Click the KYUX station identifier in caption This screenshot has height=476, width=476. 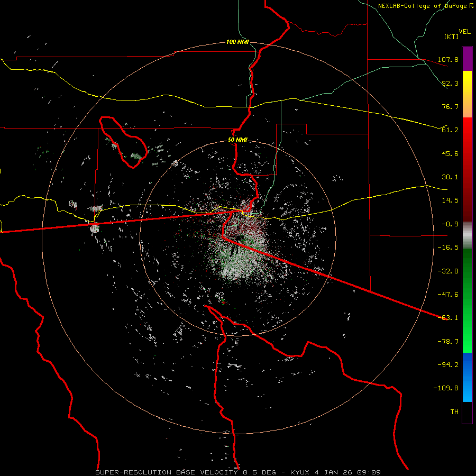pyautogui.click(x=300, y=472)
